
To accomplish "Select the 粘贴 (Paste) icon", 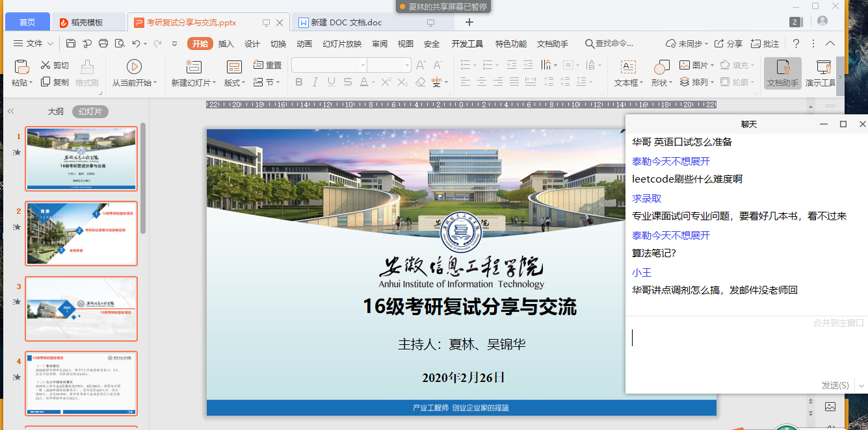I will pyautogui.click(x=21, y=67).
